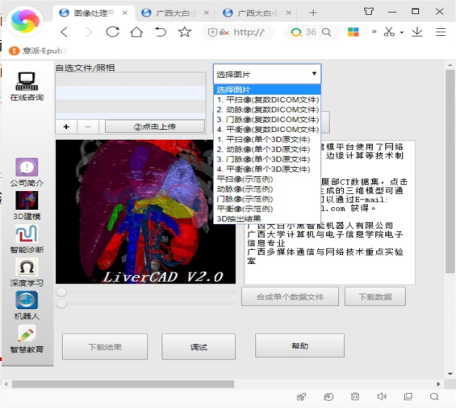Viewport: 456px width, 408px height.
Task: Click the browser forward arrow
Action: [89, 32]
